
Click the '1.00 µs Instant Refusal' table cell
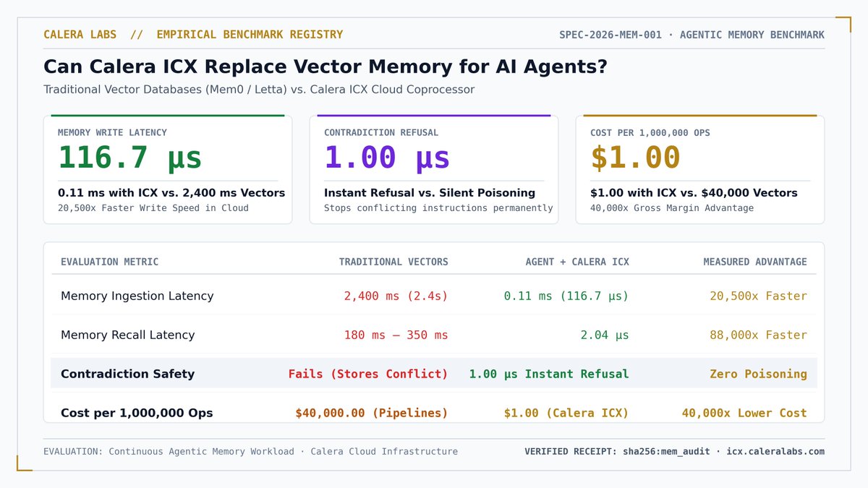(549, 374)
